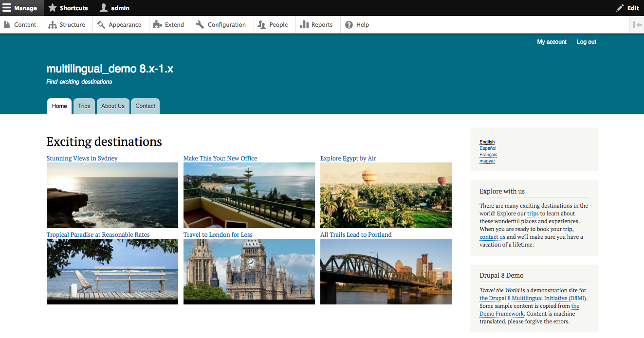Go to multilingual_demo 8.x-1.x site title
This screenshot has width=644, height=338.
pos(110,69)
